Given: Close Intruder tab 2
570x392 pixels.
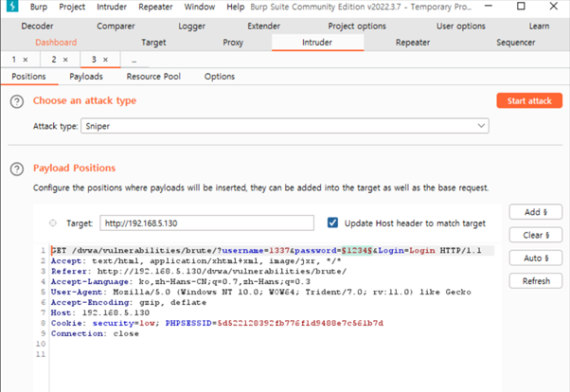Looking at the screenshot, I should [65, 60].
